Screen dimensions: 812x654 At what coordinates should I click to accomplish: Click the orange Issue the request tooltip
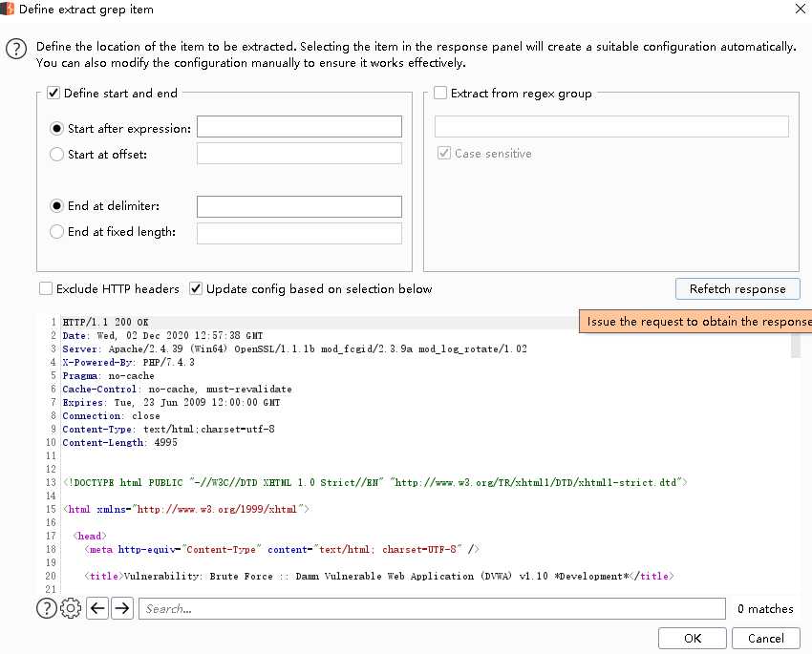(x=695, y=322)
